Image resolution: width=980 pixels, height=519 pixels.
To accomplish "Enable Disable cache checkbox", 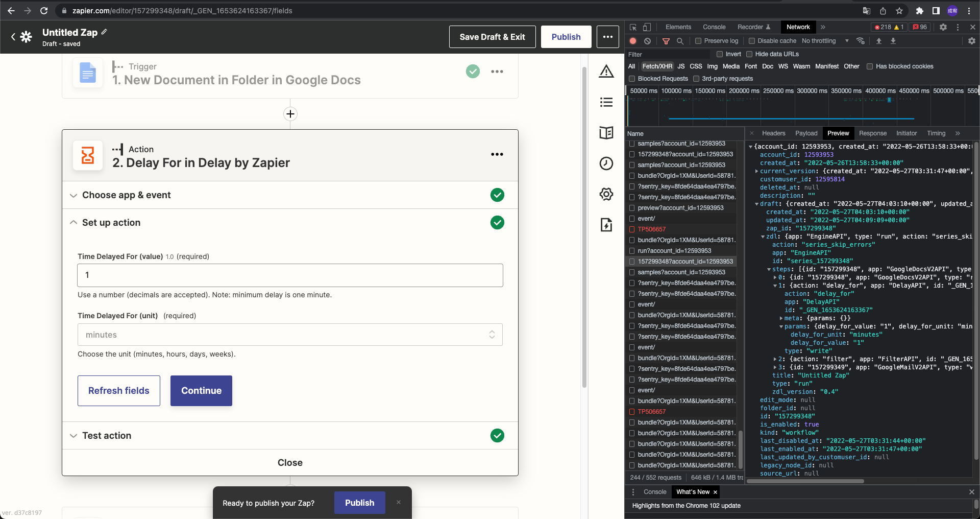I will pyautogui.click(x=752, y=41).
